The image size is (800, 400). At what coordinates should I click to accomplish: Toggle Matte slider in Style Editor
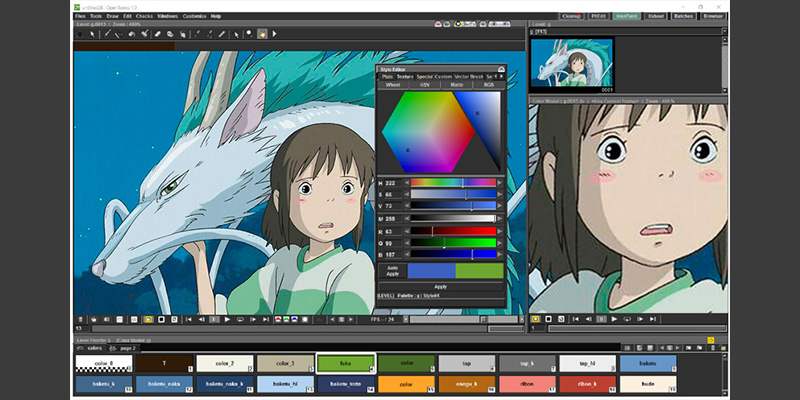click(457, 85)
